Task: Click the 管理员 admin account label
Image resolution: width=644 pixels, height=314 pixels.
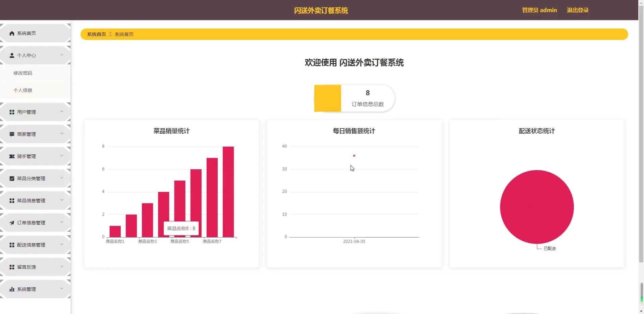Action: click(539, 10)
